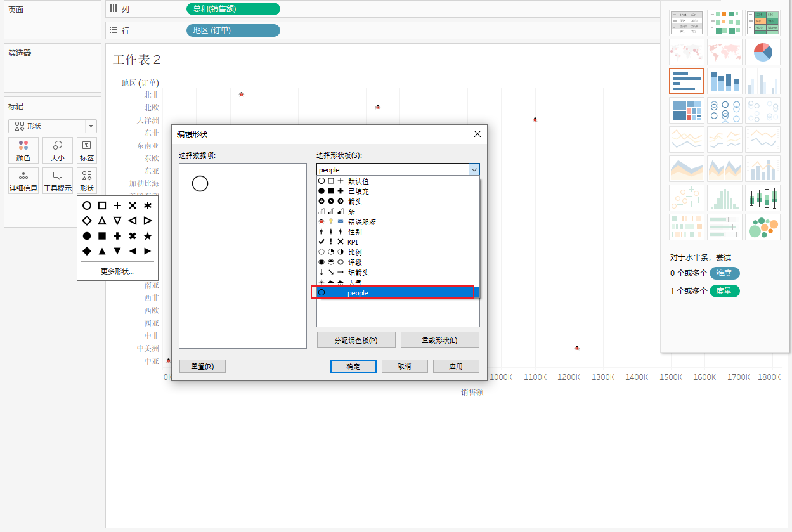Select the open downward triangle shape
This screenshot has height=532, width=792.
click(117, 221)
